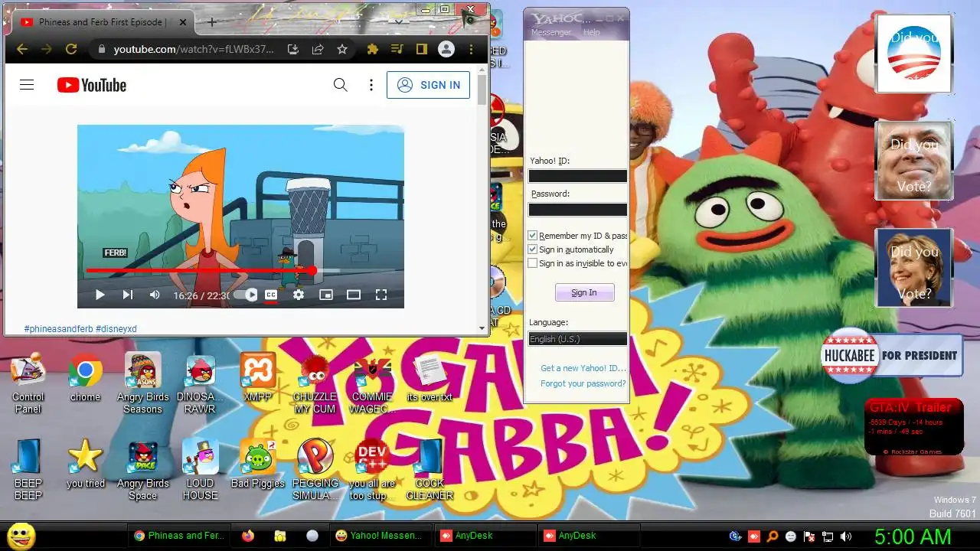Click the Yahoo Messenger Sign In button
The height and width of the screenshot is (551, 980).
pos(584,292)
